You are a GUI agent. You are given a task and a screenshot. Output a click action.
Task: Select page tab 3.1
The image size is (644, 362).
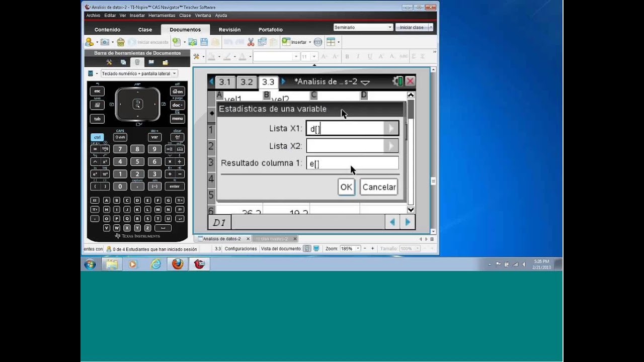click(224, 82)
